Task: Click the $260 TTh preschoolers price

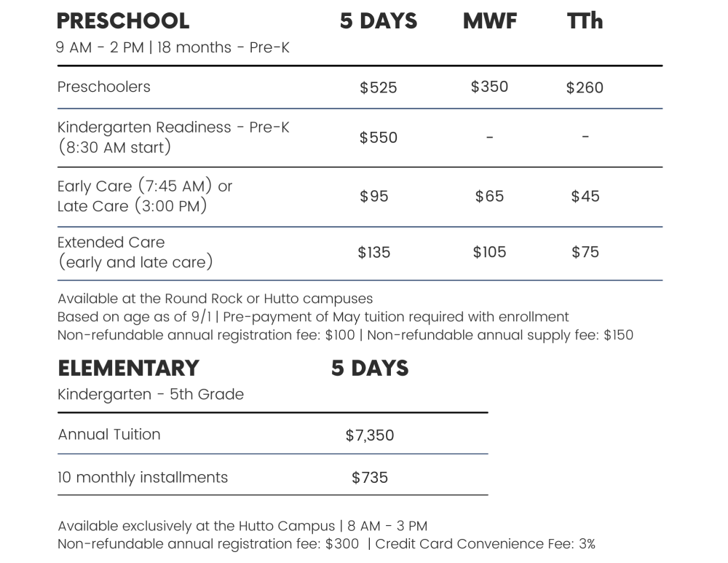Action: tap(585, 87)
